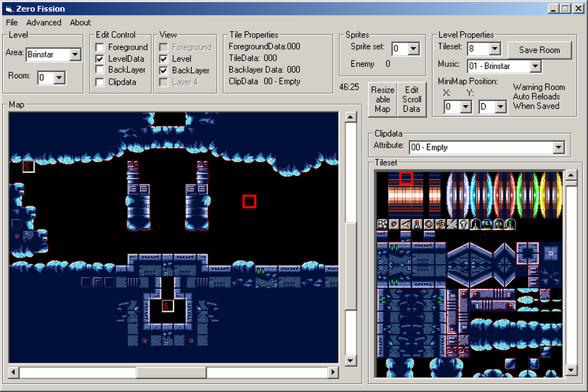The height and width of the screenshot is (392, 588).
Task: Pick the yellow door hatch tile
Action: (x=551, y=195)
